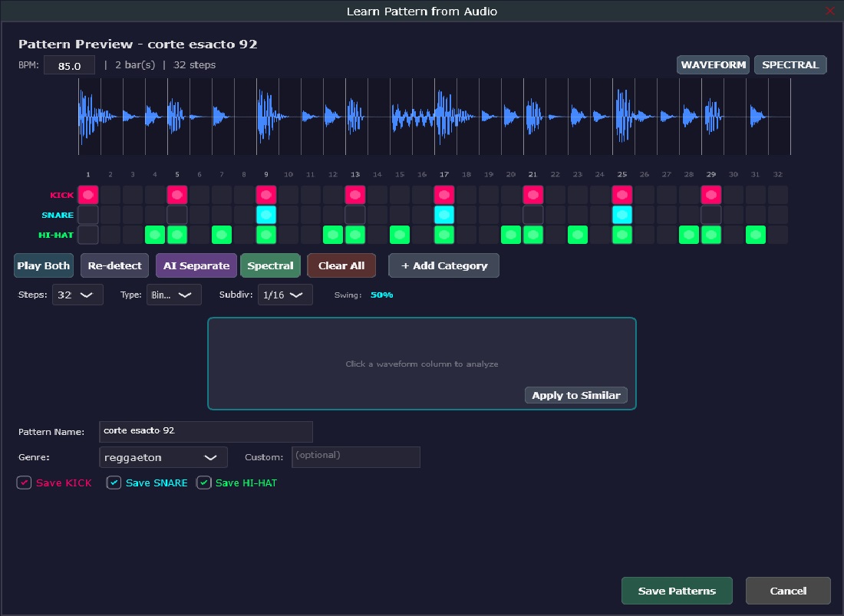Image resolution: width=844 pixels, height=616 pixels.
Task: Uncheck the Save SNARE checkbox
Action: tap(114, 483)
